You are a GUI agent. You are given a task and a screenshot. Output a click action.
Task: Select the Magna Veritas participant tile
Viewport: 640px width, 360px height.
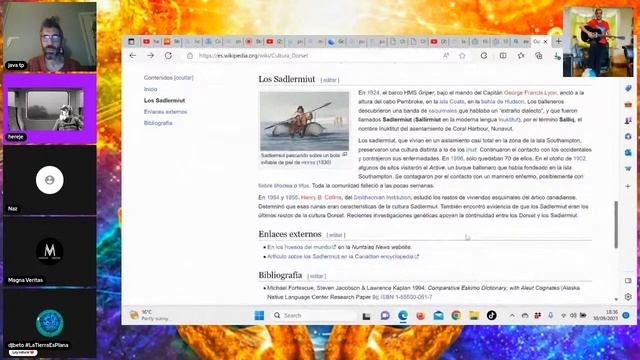click(50, 251)
